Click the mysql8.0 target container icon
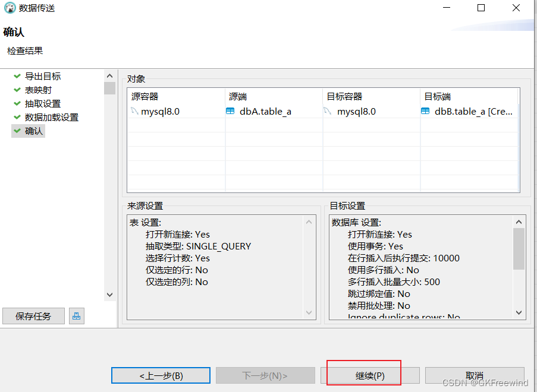Screen dimensions: 537x392 328,111
